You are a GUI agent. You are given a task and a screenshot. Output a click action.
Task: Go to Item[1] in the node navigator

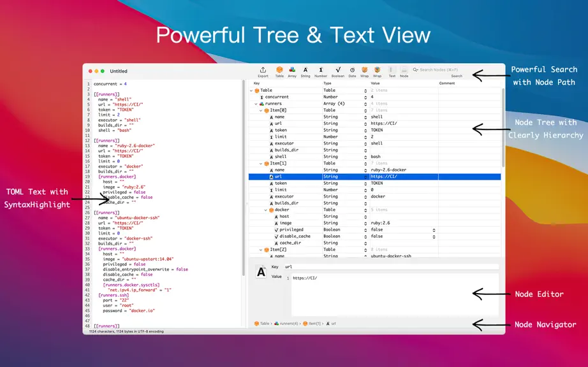(x=312, y=324)
